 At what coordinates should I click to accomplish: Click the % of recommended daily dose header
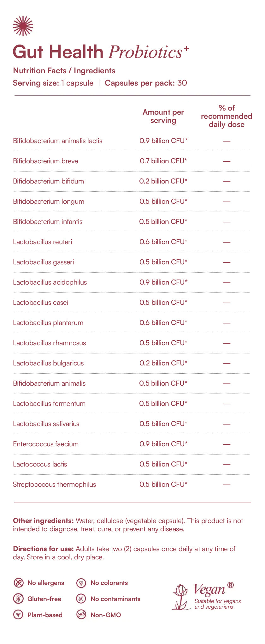227,116
